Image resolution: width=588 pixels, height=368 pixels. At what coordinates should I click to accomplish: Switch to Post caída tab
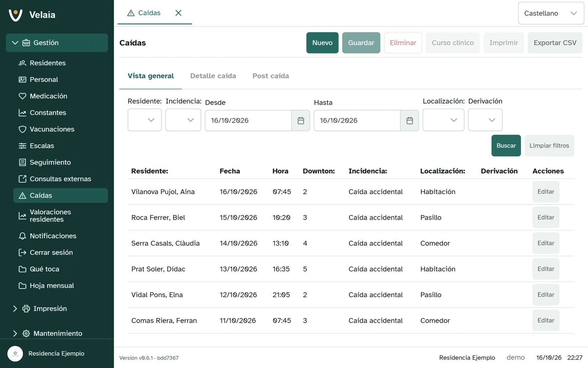pyautogui.click(x=270, y=76)
